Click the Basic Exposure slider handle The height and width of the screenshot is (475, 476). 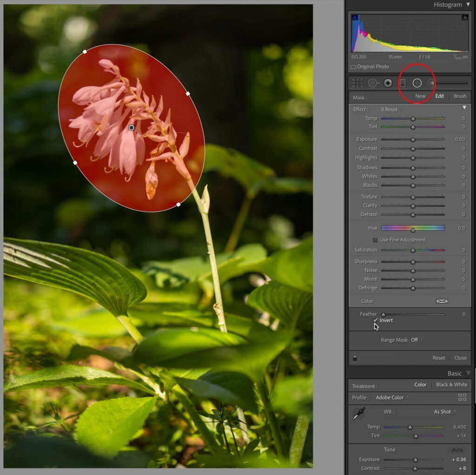[x=415, y=460]
